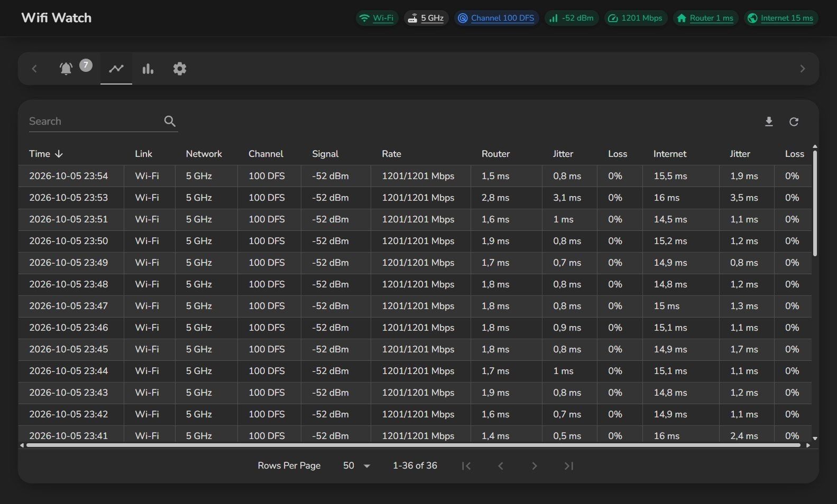This screenshot has height=504, width=837.
Task: Click the scroll-down arrow of the table
Action: pos(815,438)
